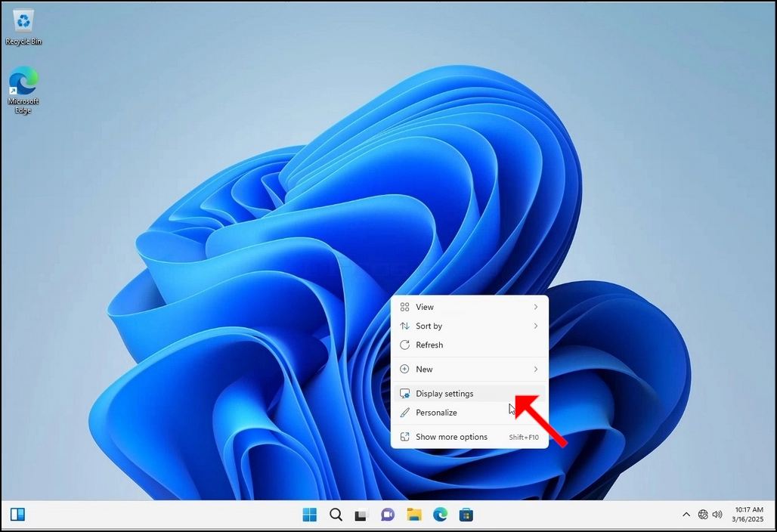Show hidden system tray icons
Image resolution: width=777 pixels, height=532 pixels.
(686, 514)
